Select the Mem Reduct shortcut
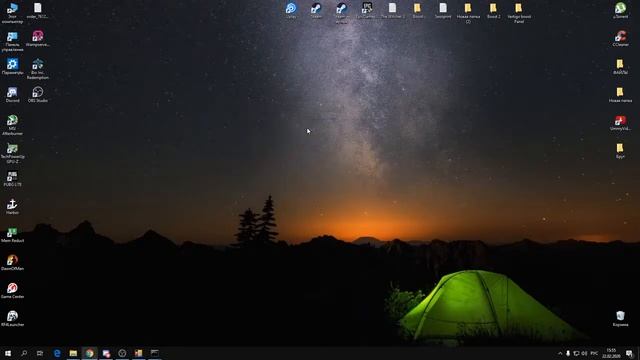The height and width of the screenshot is (360, 640). click(12, 235)
